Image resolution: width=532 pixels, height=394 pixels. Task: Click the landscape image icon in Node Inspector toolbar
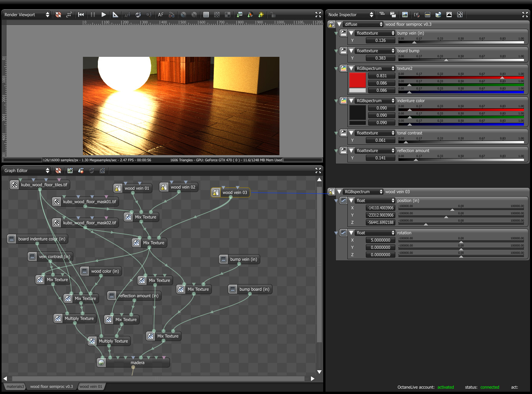pyautogui.click(x=405, y=15)
